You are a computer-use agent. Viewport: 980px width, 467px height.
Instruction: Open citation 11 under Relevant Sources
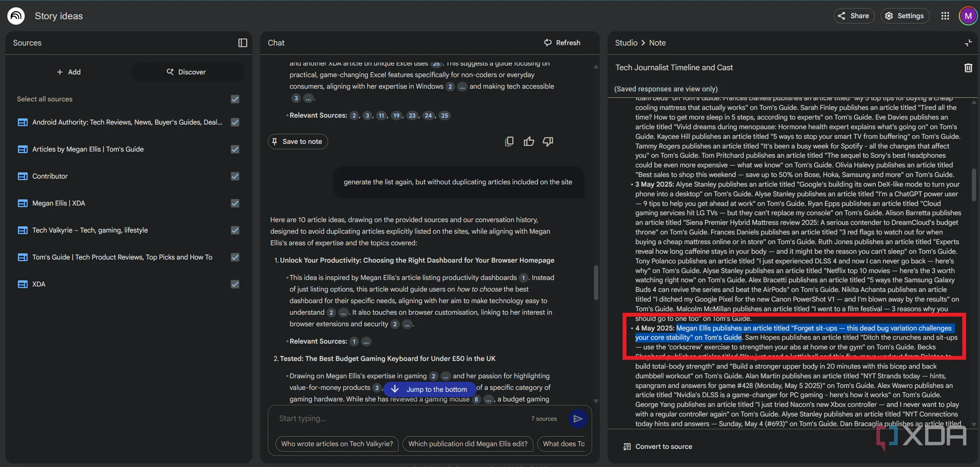(381, 116)
